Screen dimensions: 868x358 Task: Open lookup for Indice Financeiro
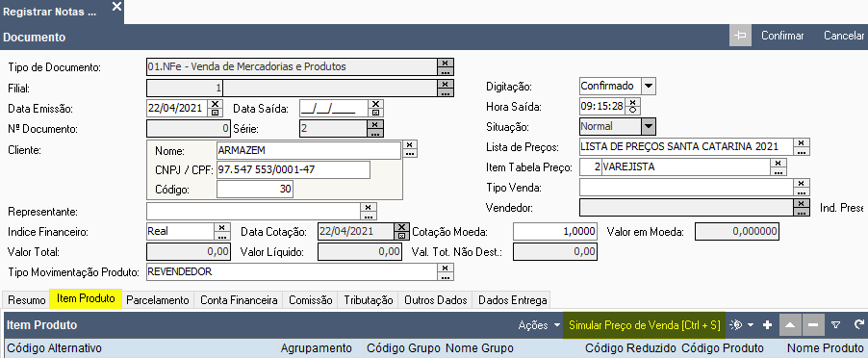[x=222, y=237]
